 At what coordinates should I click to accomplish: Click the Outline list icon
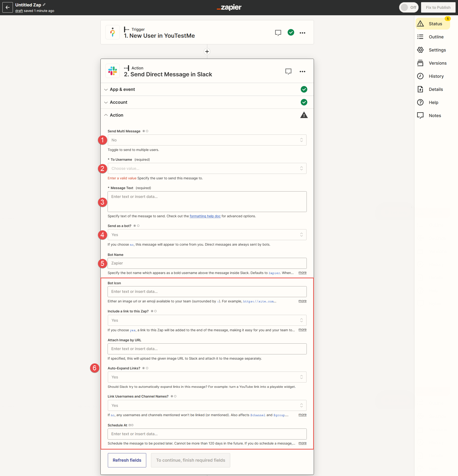coord(420,37)
